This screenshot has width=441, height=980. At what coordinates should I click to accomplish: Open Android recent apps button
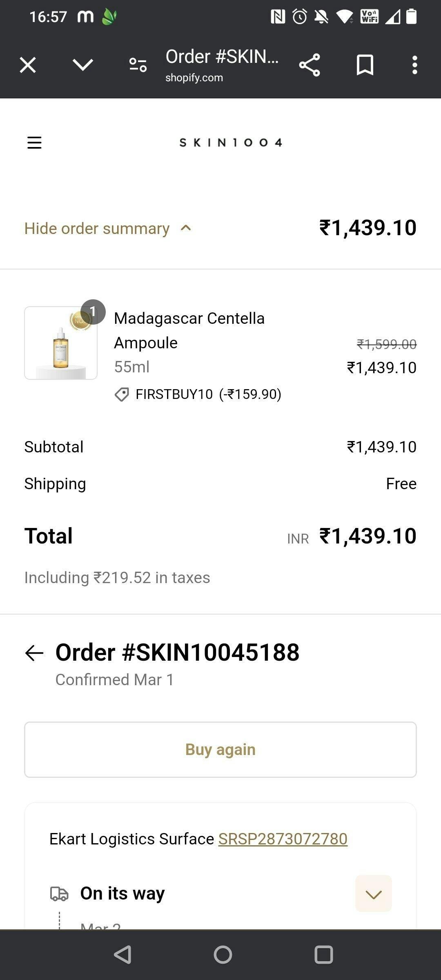[x=324, y=955]
